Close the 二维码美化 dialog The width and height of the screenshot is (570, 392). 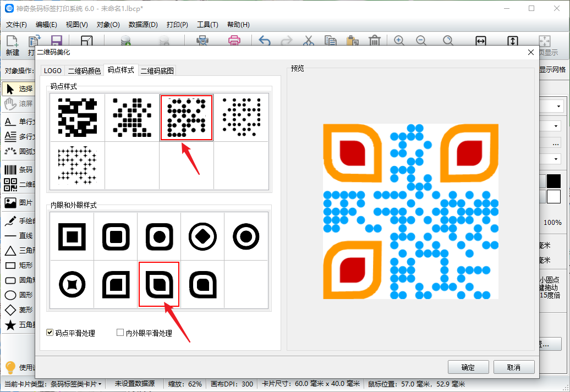coord(531,52)
